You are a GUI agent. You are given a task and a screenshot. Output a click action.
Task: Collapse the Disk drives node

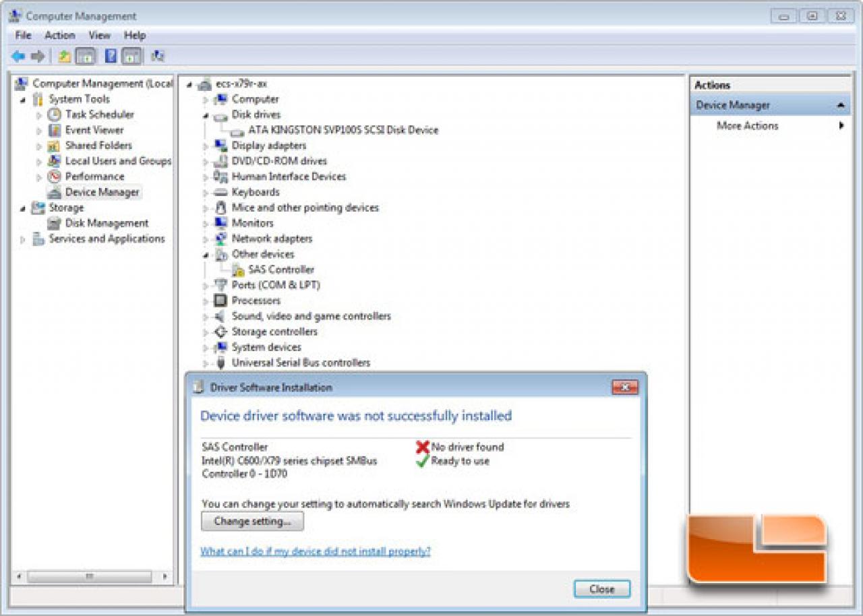click(x=206, y=115)
